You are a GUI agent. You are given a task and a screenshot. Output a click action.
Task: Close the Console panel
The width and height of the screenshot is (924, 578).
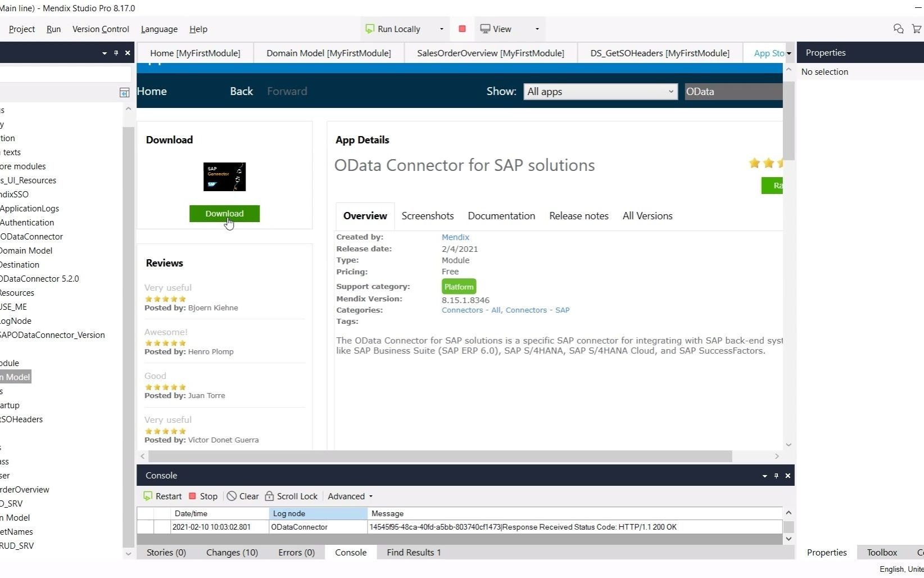787,476
